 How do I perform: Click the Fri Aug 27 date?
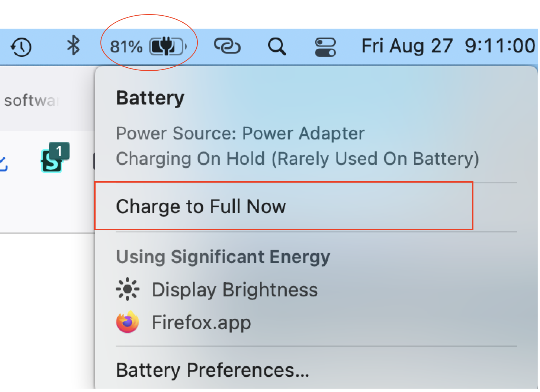407,46
